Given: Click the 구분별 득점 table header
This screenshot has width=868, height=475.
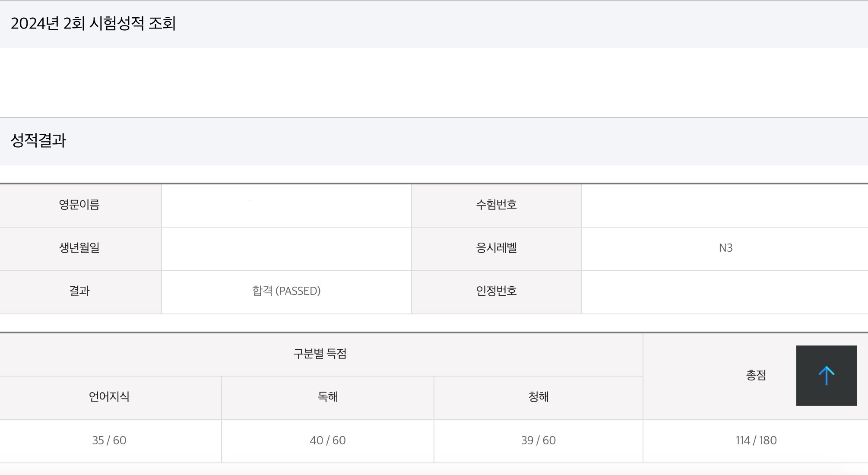Looking at the screenshot, I should 320,354.
